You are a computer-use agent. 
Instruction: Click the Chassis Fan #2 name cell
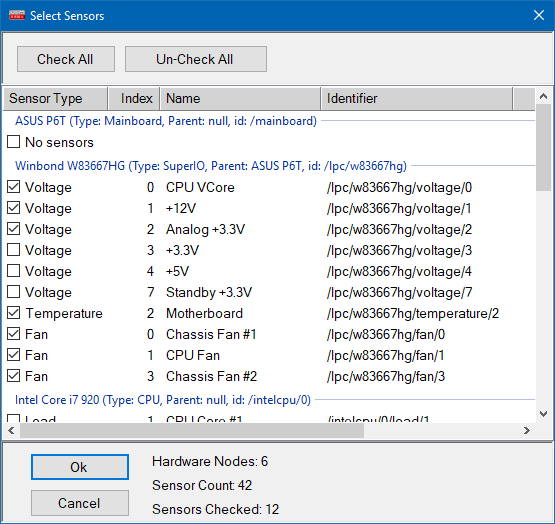pyautogui.click(x=212, y=376)
